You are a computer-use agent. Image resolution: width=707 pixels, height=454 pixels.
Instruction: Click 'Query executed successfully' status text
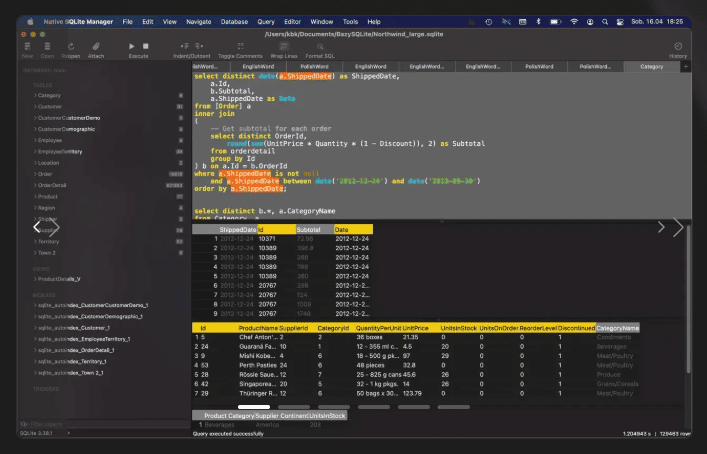point(228,434)
